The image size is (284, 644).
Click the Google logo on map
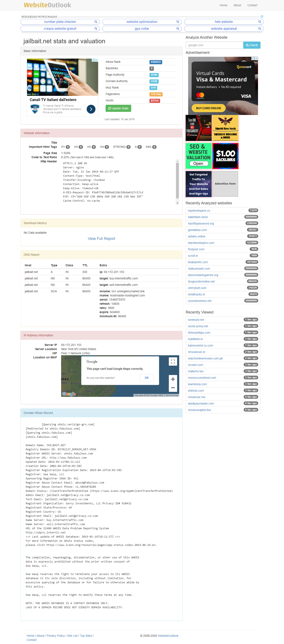[x=69, y=394]
